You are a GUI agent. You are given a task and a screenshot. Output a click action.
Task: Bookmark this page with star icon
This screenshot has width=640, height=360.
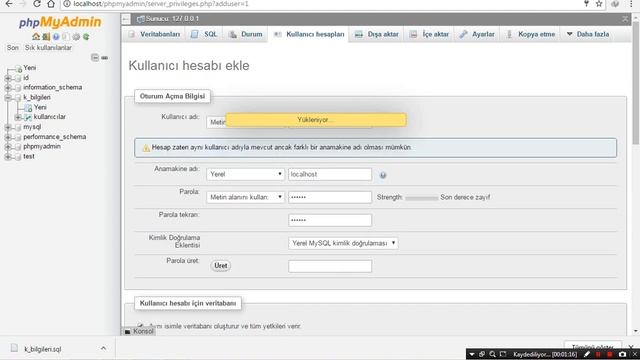click(599, 4)
